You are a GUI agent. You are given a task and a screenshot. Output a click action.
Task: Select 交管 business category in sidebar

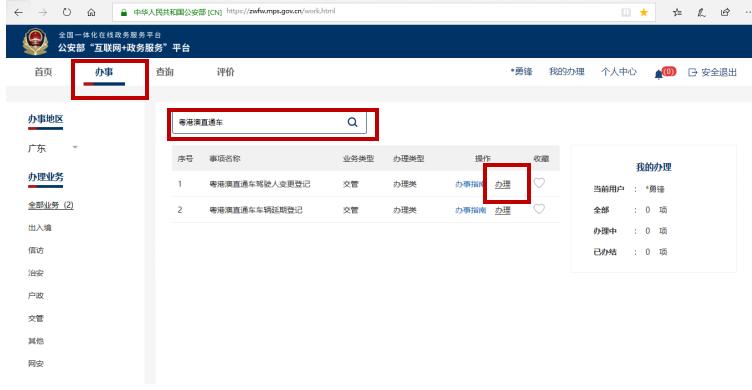pyautogui.click(x=36, y=319)
